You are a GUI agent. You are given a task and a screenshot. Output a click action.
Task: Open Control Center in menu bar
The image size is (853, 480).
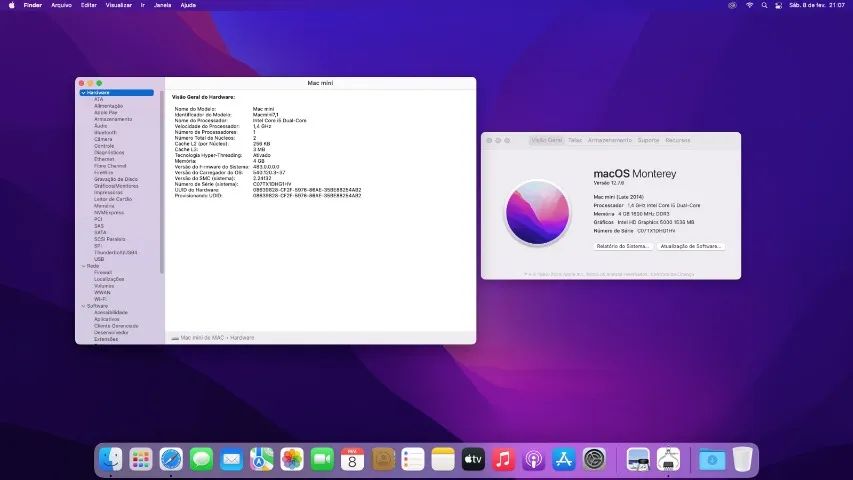[x=778, y=5]
